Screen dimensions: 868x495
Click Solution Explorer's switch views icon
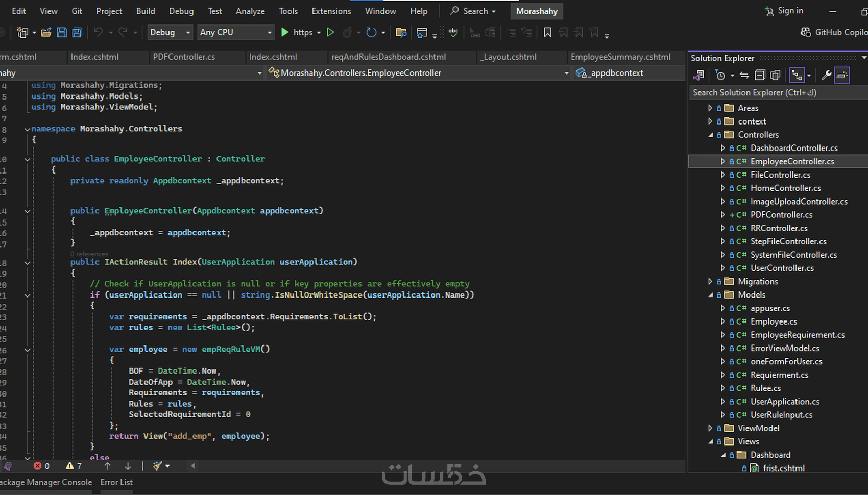click(698, 76)
